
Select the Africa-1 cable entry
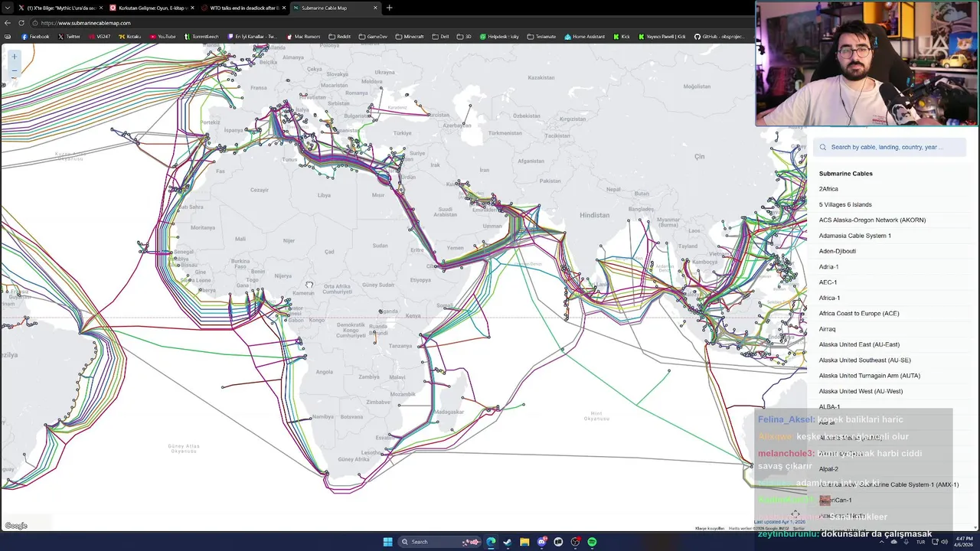coord(829,298)
